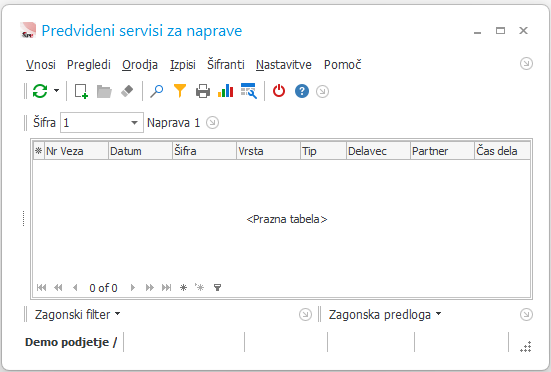Open the Izpisi menu

(x=183, y=65)
